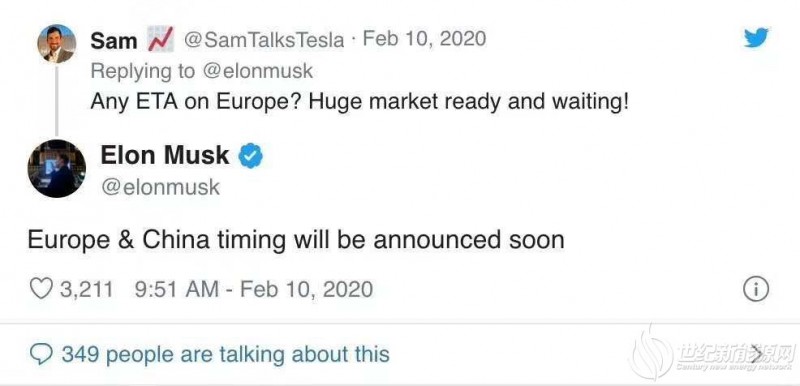Click the 3,211 likes count
The image size is (800, 386).
[86, 290]
